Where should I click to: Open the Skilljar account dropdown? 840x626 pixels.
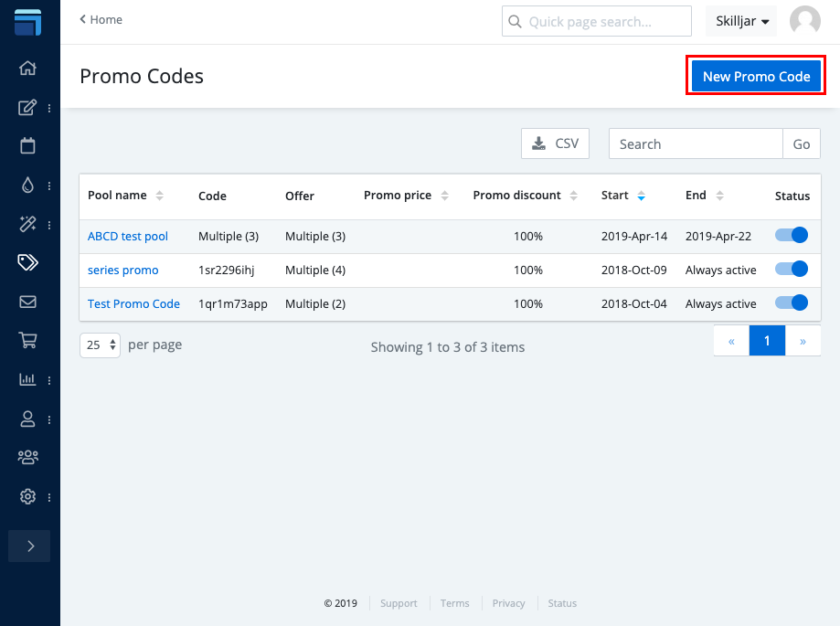(x=741, y=21)
